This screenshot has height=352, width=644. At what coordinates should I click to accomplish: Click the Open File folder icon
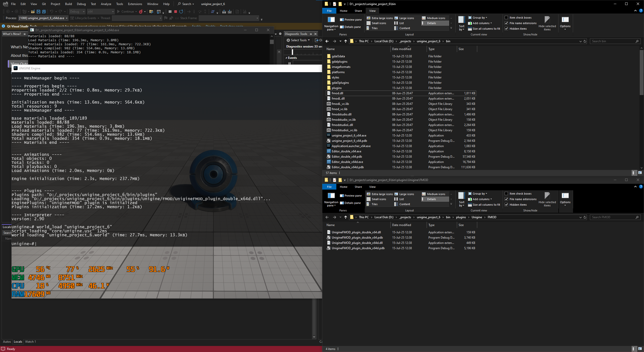tap(33, 12)
